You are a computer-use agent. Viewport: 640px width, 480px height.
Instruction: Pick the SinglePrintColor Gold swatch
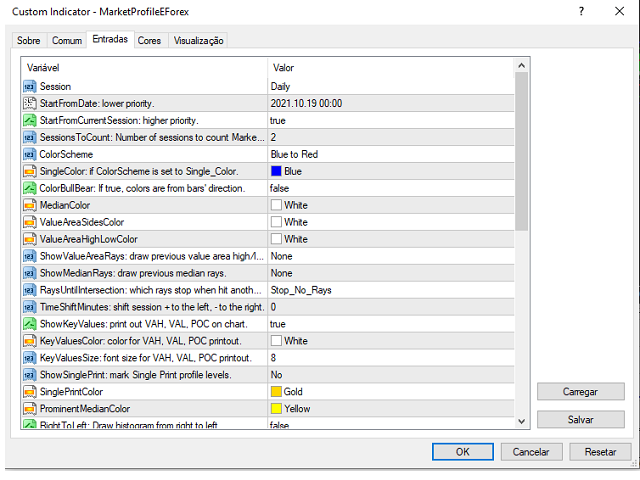point(276,392)
